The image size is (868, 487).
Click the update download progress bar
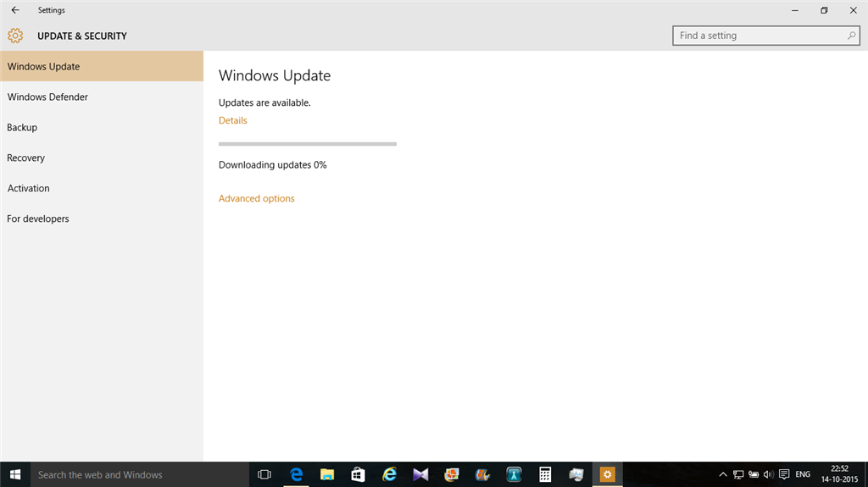pos(307,144)
